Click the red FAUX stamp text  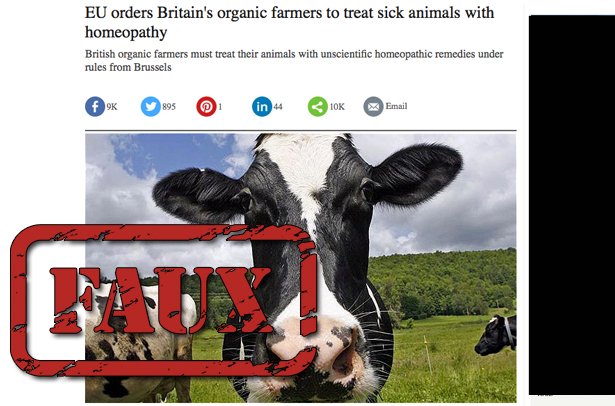pyautogui.click(x=160, y=301)
